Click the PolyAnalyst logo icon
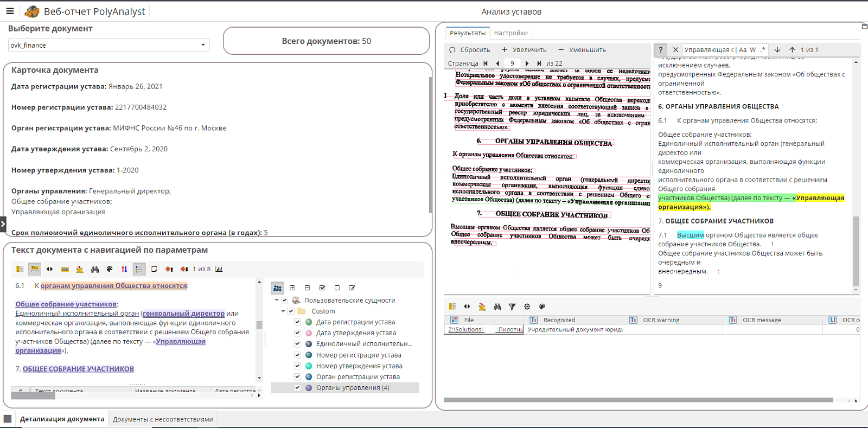The width and height of the screenshot is (868, 428). (32, 11)
